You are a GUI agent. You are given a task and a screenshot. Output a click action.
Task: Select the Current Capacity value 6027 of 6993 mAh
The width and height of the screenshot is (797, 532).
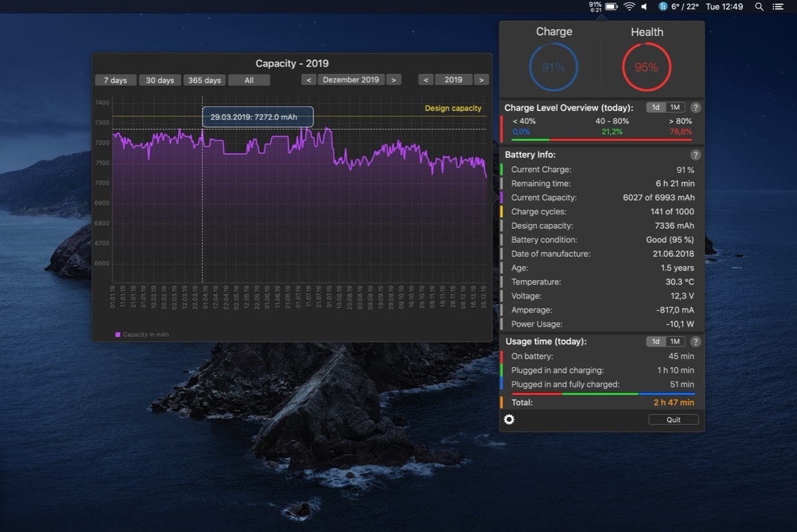[658, 198]
